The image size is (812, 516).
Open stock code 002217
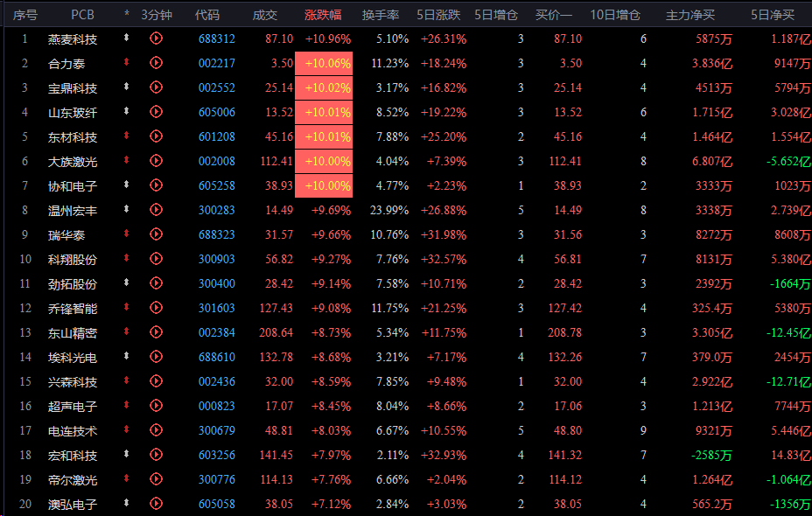point(216,63)
